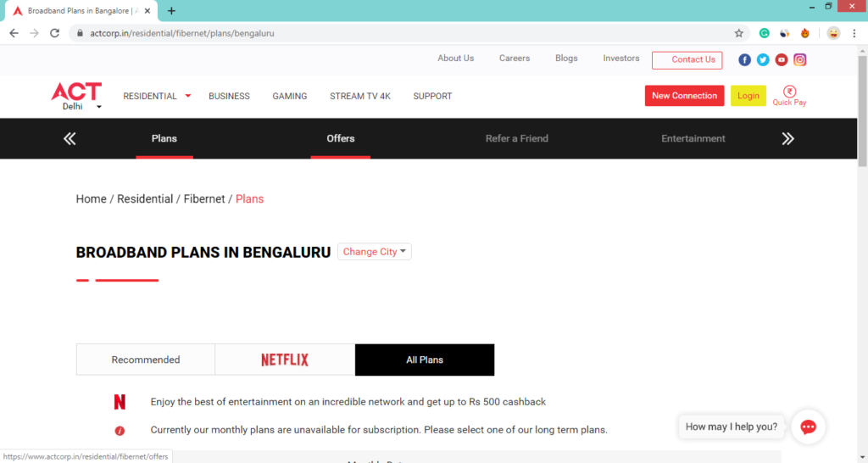Open the Investors link
The width and height of the screenshot is (868, 463).
point(621,59)
